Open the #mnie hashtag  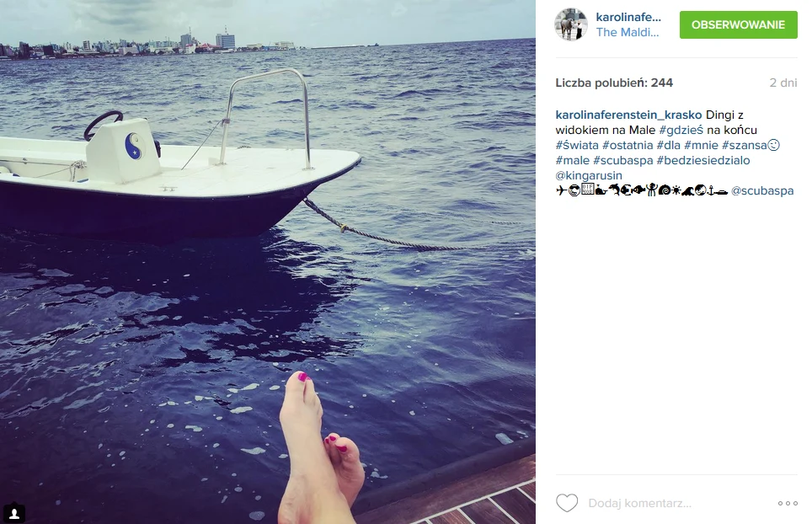701,145
